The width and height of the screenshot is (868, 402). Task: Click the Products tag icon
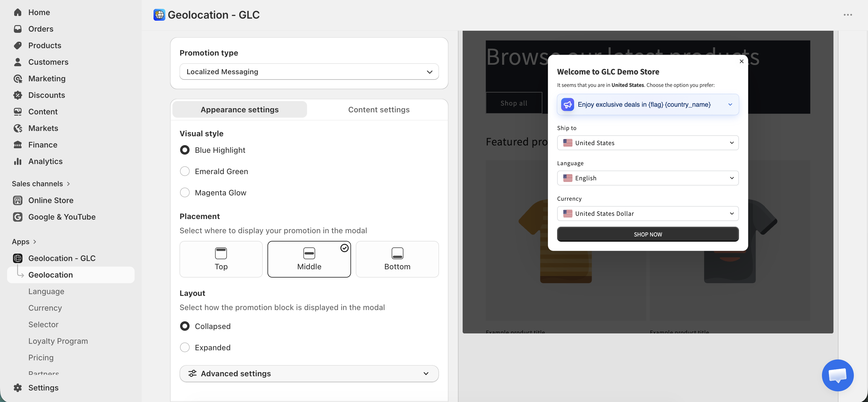[x=17, y=46]
